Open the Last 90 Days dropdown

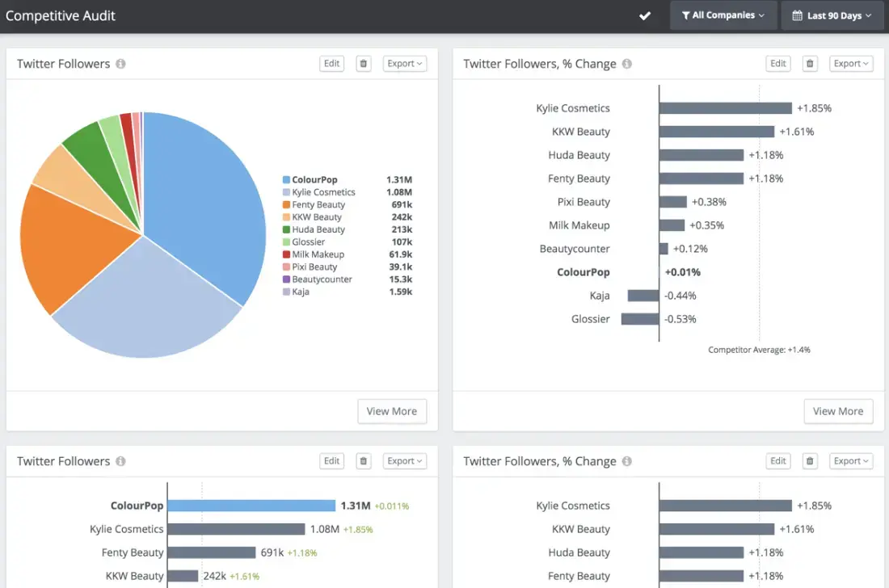coord(832,15)
